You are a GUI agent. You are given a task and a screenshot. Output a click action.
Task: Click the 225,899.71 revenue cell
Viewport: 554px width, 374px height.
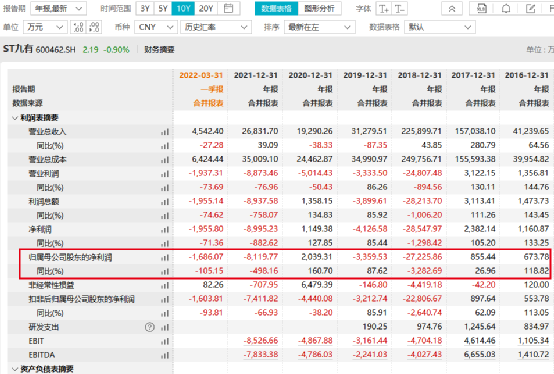[x=421, y=131]
